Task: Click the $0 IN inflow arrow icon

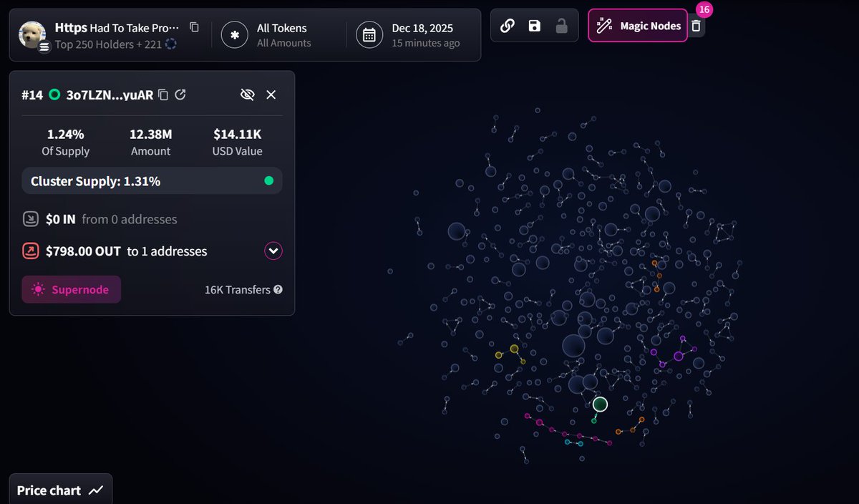Action: 31,219
